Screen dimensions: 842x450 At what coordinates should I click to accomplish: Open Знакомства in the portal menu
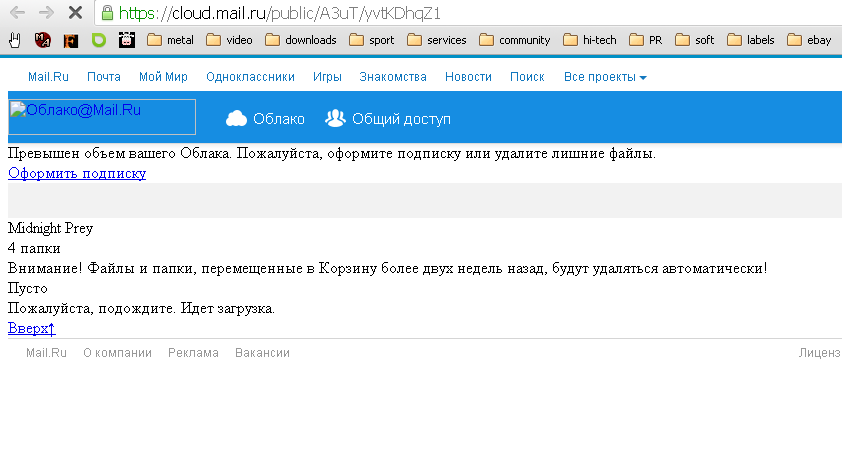tap(393, 77)
